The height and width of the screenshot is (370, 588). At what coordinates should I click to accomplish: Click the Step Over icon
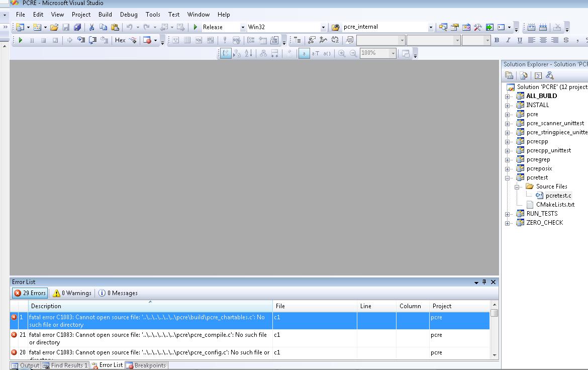[x=92, y=40]
